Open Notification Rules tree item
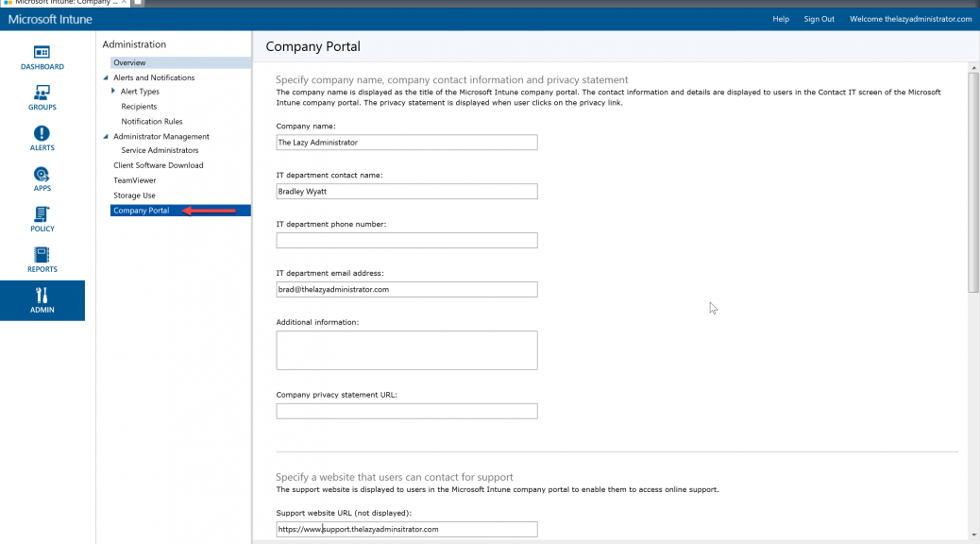Viewport: 980px width, 544px height. (x=152, y=121)
